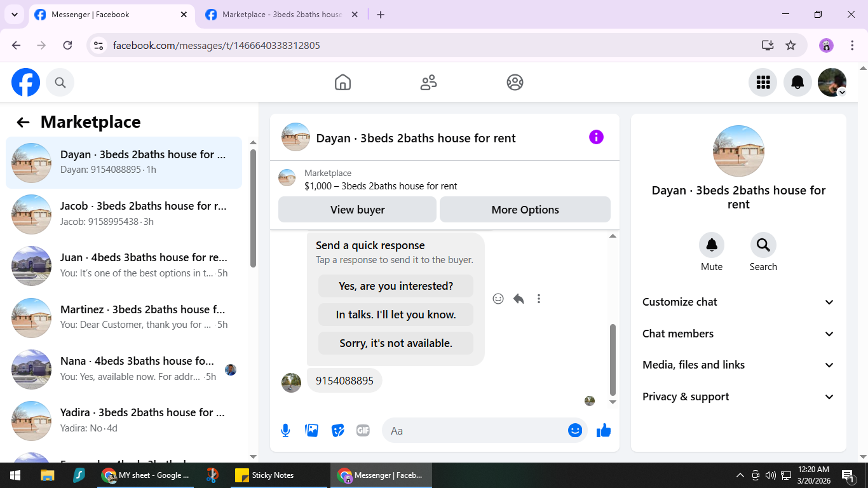Click the conversation list scrollbar
Viewport: 868px width, 488px height.
tap(253, 208)
